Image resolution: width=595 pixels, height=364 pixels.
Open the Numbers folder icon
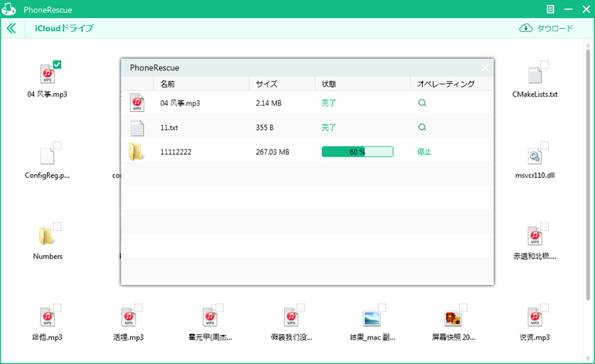tap(46, 236)
